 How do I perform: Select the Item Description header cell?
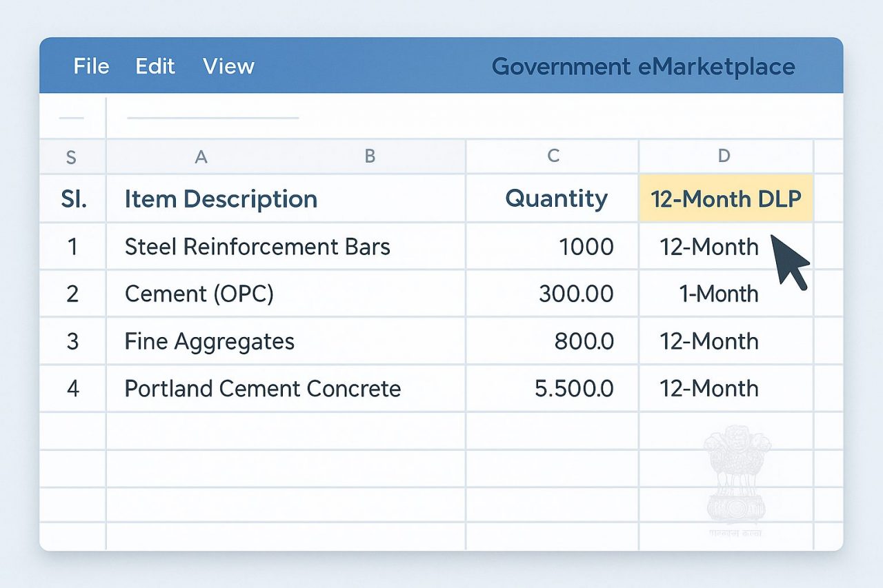tap(286, 199)
